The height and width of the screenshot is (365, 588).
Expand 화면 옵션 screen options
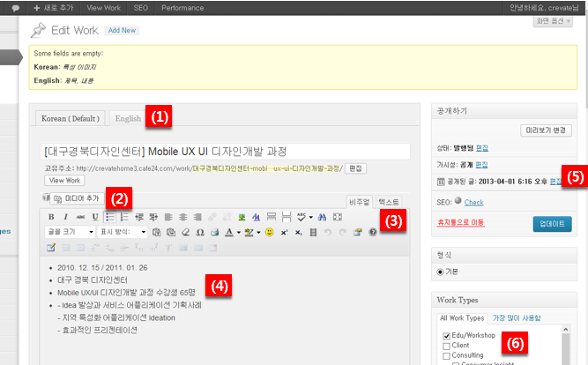point(553,21)
